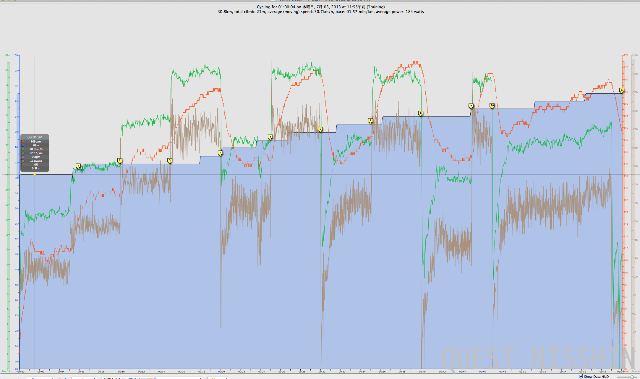
Task: Click the eighth yellow lap marker from left
Action: [x=420, y=113]
